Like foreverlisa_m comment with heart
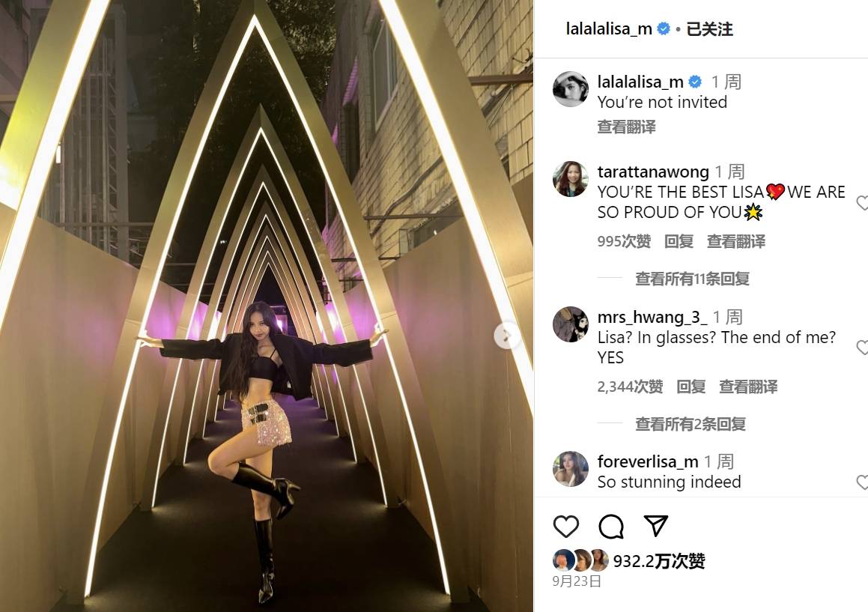868x612 pixels. click(862, 482)
